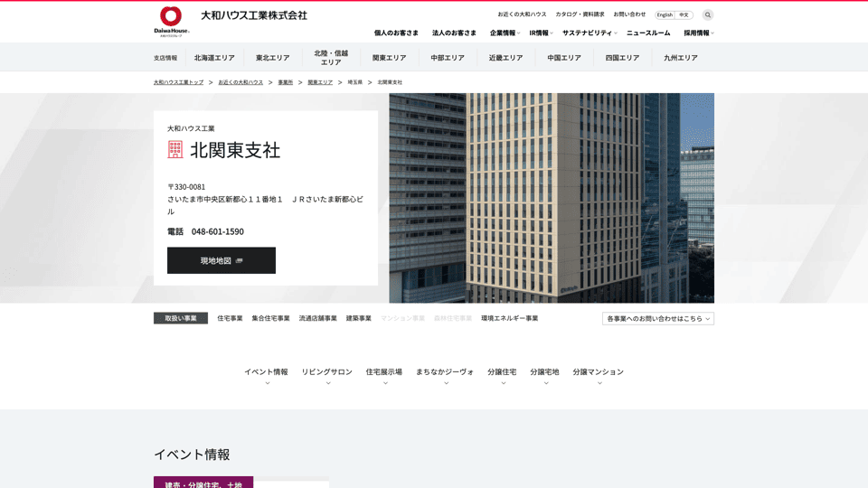
Task: Open お近くの大和ハウス header link
Action: point(522,14)
